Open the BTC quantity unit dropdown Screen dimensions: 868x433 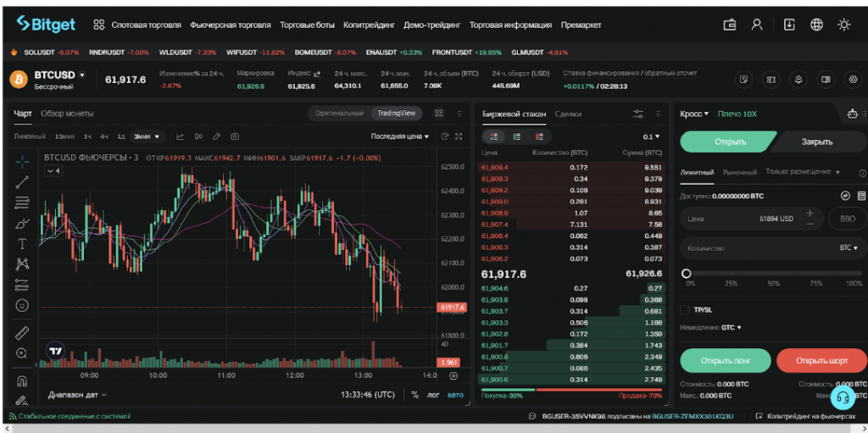[848, 248]
